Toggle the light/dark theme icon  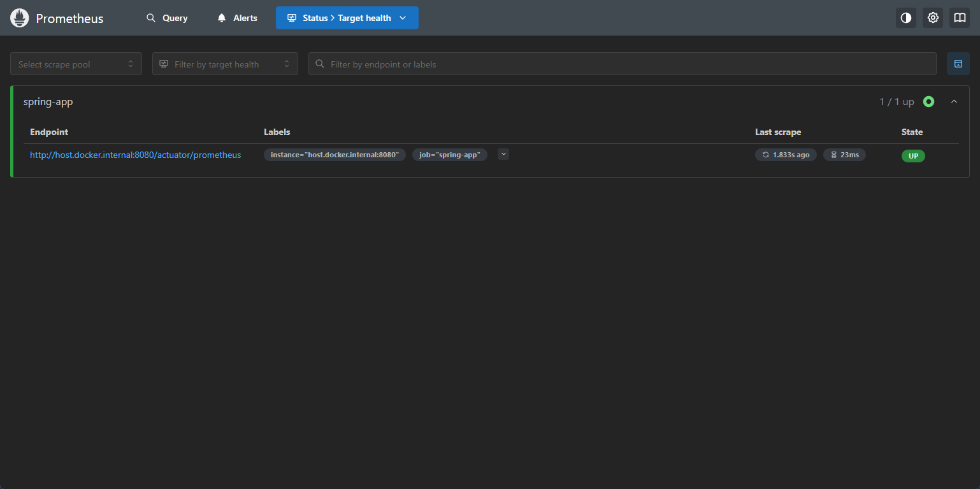(905, 18)
